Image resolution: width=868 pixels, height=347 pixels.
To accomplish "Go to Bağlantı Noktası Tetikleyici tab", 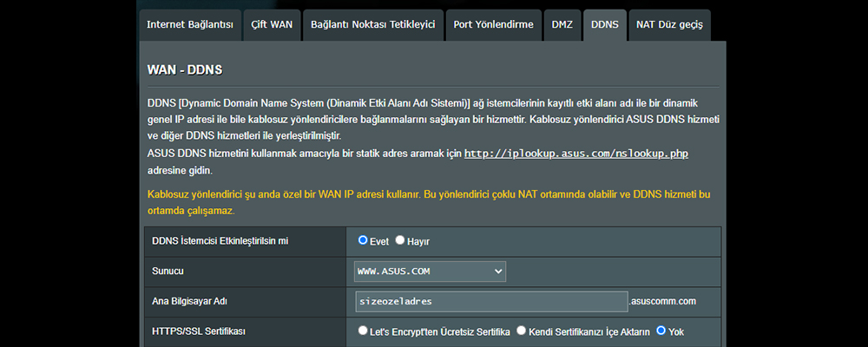I will pyautogui.click(x=373, y=25).
